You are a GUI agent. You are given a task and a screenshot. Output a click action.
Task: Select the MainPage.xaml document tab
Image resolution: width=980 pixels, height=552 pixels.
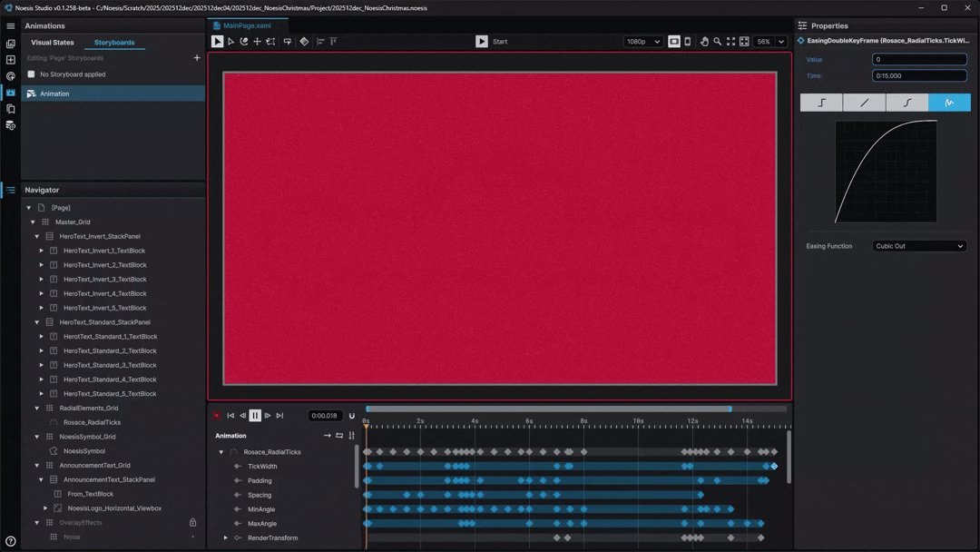[x=248, y=25]
